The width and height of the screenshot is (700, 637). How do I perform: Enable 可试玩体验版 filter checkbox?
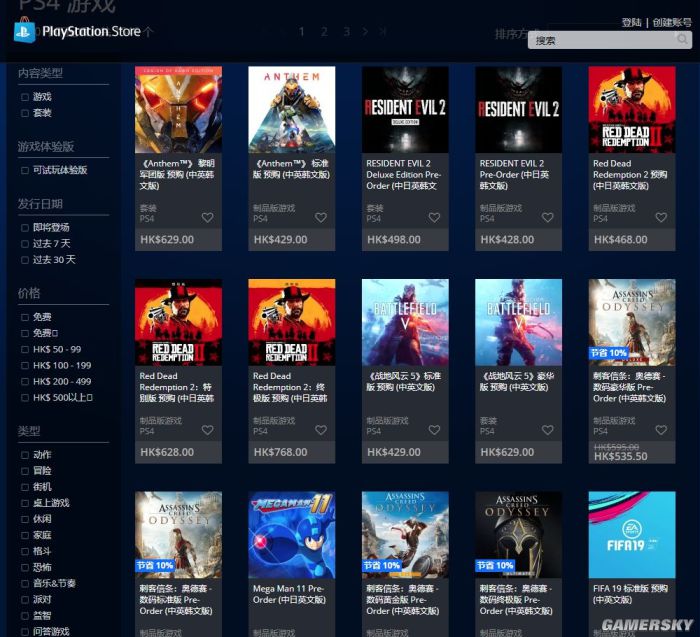(x=25, y=170)
